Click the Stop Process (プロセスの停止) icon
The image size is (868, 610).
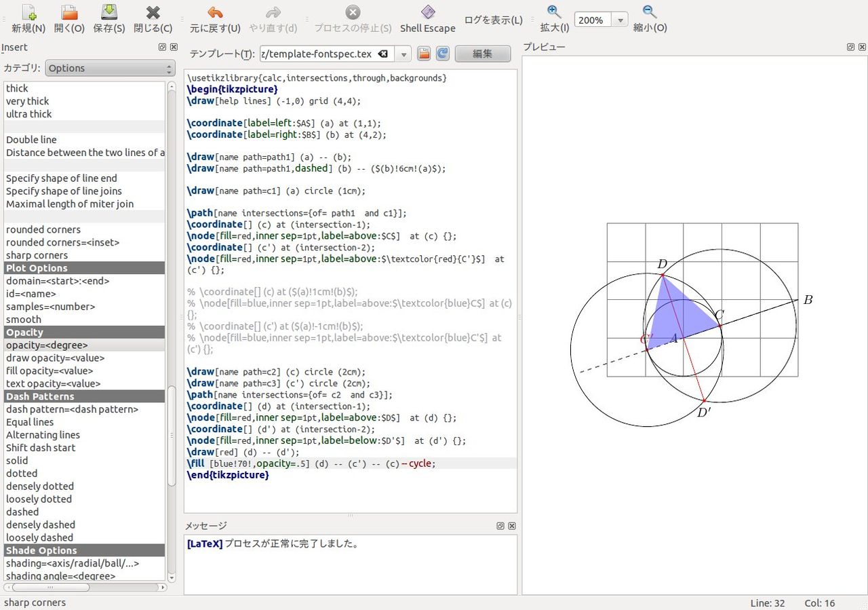coord(353,12)
